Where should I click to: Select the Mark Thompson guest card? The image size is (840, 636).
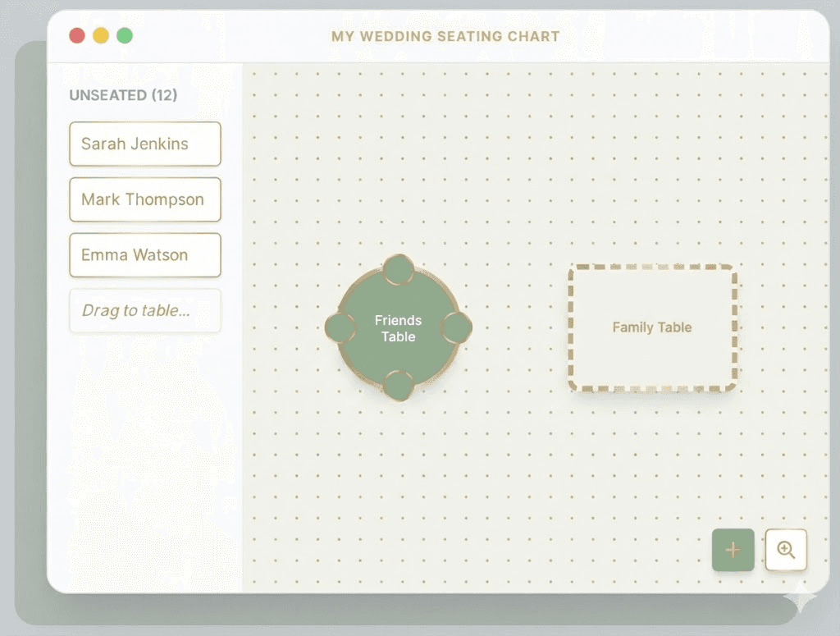144,199
